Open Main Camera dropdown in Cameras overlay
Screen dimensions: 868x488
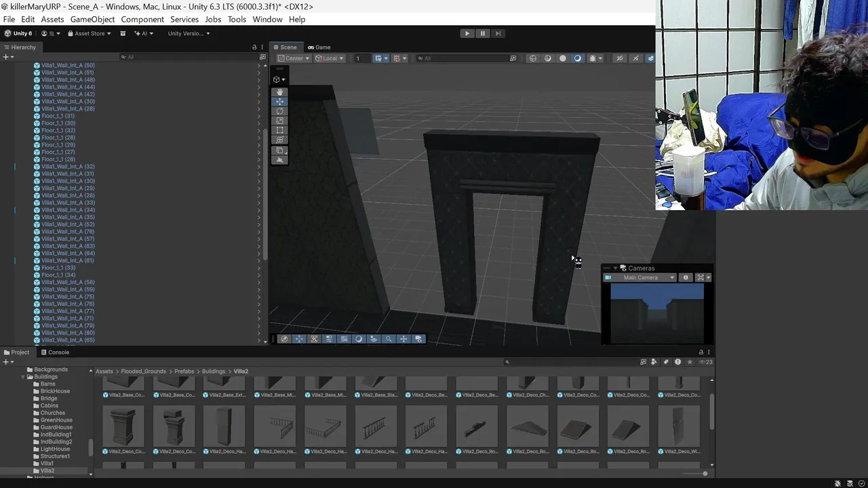click(640, 277)
